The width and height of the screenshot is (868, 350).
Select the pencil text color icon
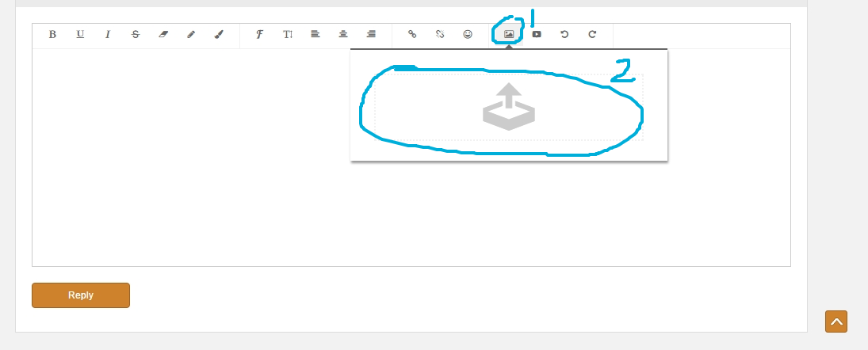click(191, 35)
